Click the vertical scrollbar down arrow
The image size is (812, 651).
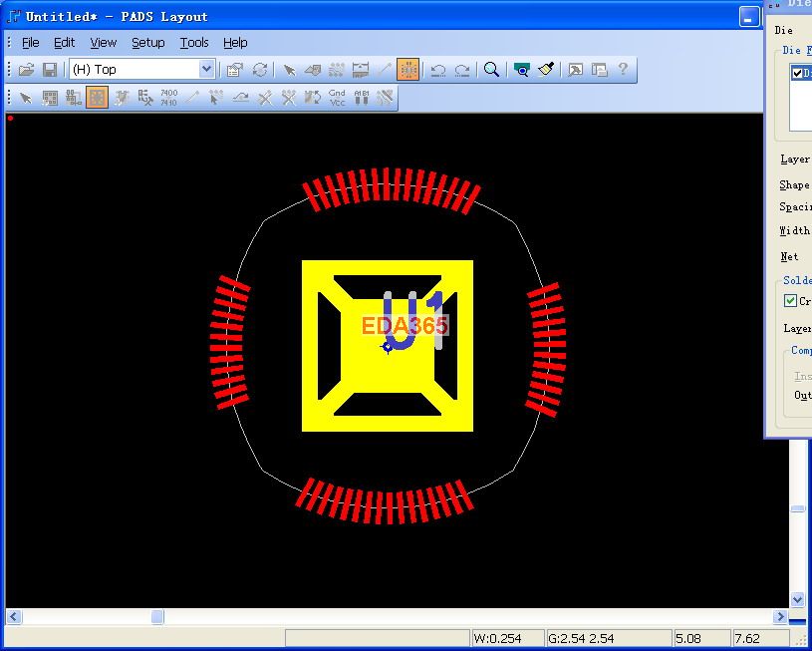click(797, 600)
